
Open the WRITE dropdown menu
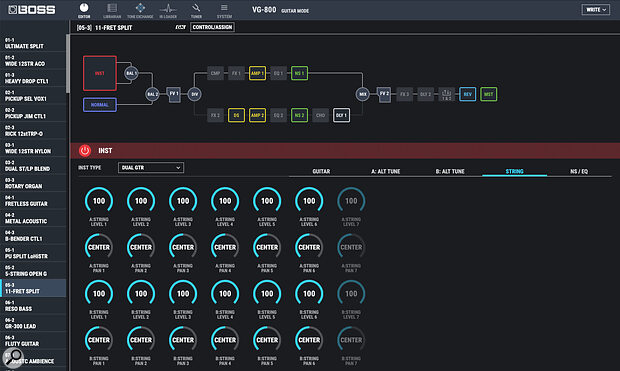(x=595, y=9)
